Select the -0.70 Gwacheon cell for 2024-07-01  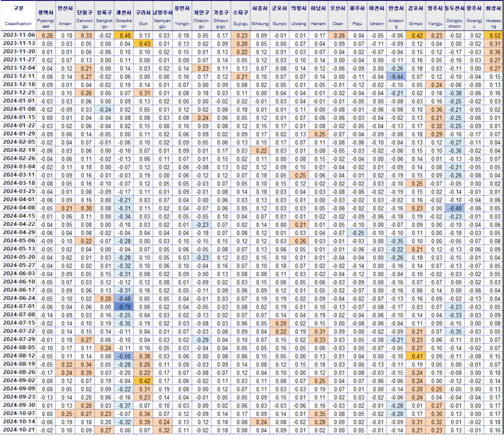124,307
